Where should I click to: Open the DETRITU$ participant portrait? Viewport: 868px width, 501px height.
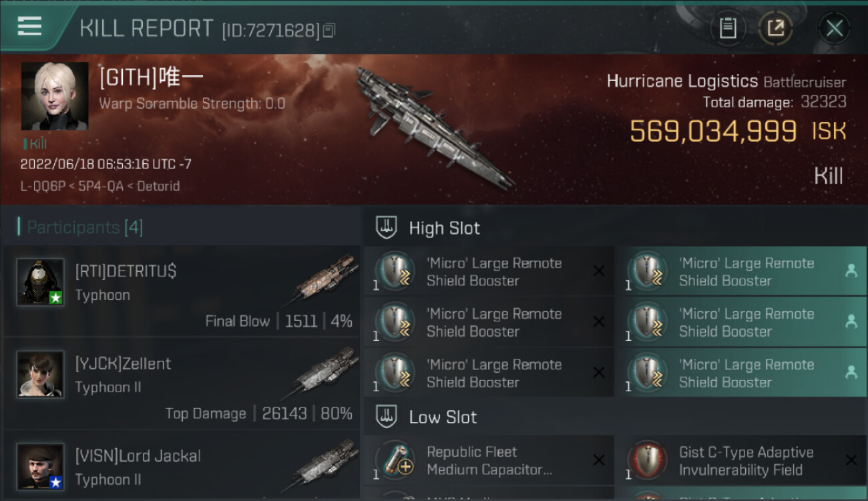point(41,282)
